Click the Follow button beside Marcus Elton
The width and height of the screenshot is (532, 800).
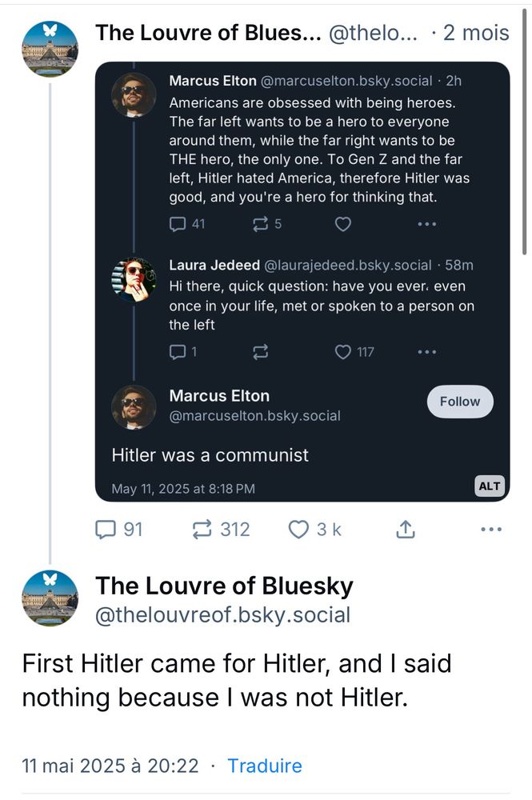(459, 402)
